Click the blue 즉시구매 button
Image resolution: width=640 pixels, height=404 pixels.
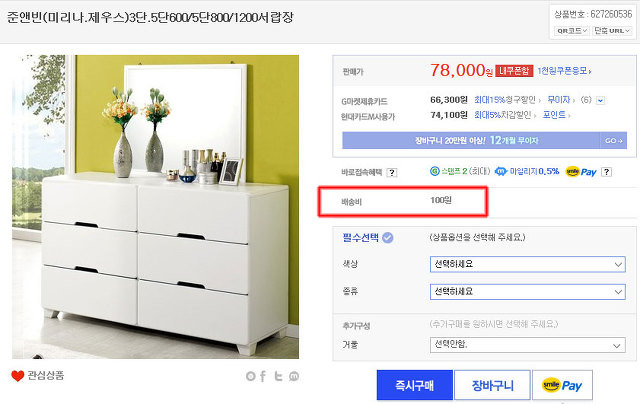tap(415, 385)
